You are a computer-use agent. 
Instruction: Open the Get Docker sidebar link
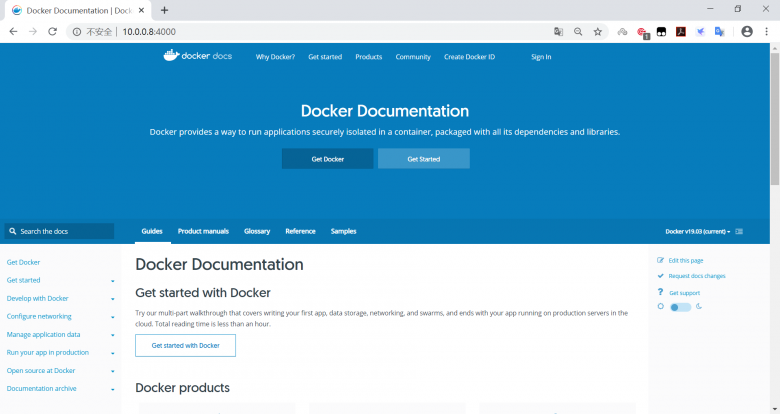click(x=23, y=262)
